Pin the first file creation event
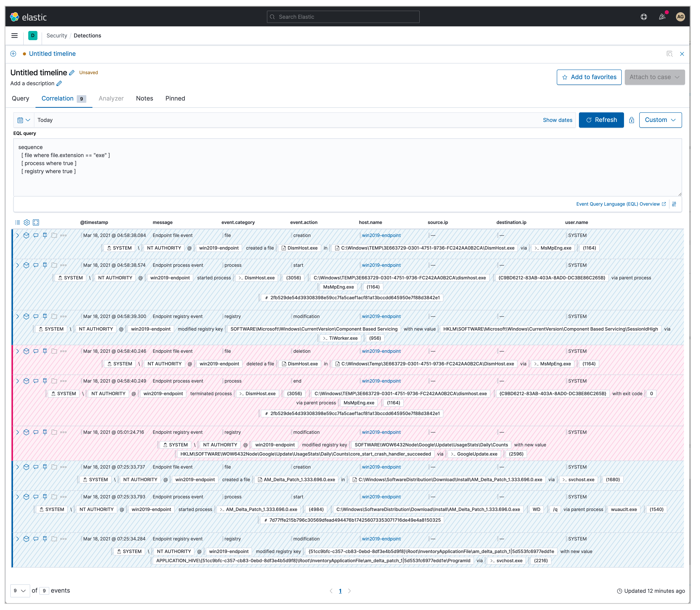Viewport: 700px width, 610px height. click(x=45, y=235)
